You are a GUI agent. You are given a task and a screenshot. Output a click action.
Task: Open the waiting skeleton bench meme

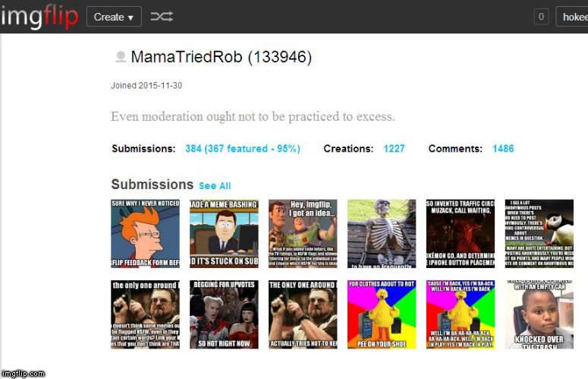(x=382, y=233)
